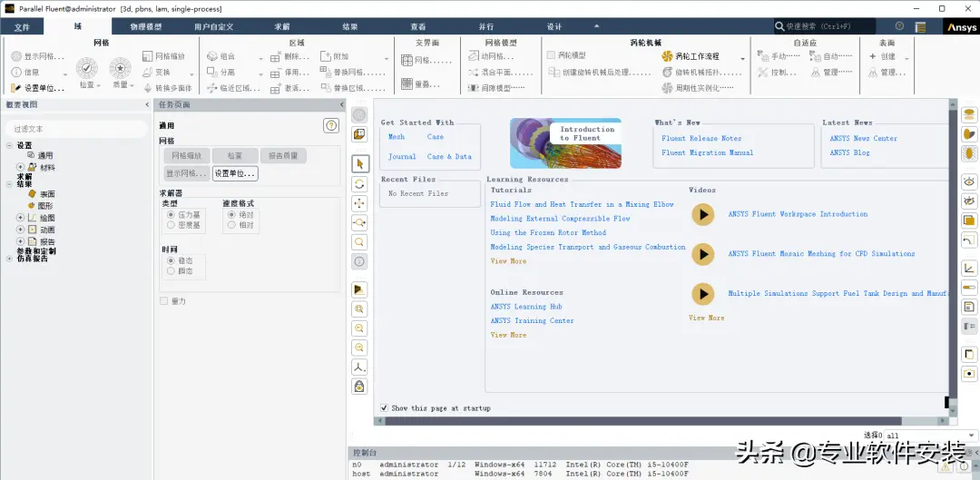
Task: Select 压力基 solver type radio
Action: [x=171, y=214]
